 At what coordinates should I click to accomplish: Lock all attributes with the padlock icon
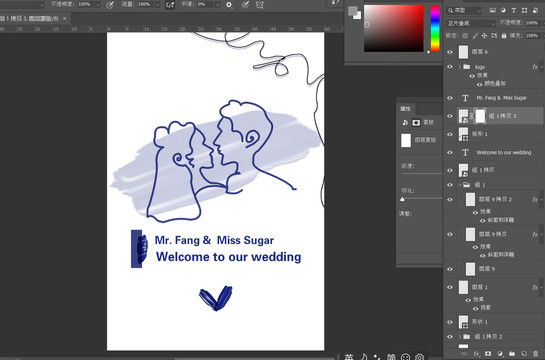click(x=504, y=35)
